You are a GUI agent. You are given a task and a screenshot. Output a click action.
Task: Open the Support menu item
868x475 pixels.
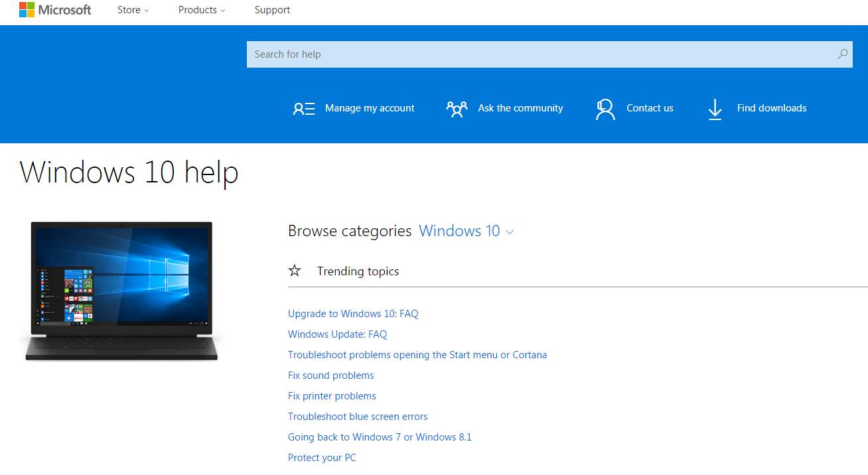pos(272,10)
